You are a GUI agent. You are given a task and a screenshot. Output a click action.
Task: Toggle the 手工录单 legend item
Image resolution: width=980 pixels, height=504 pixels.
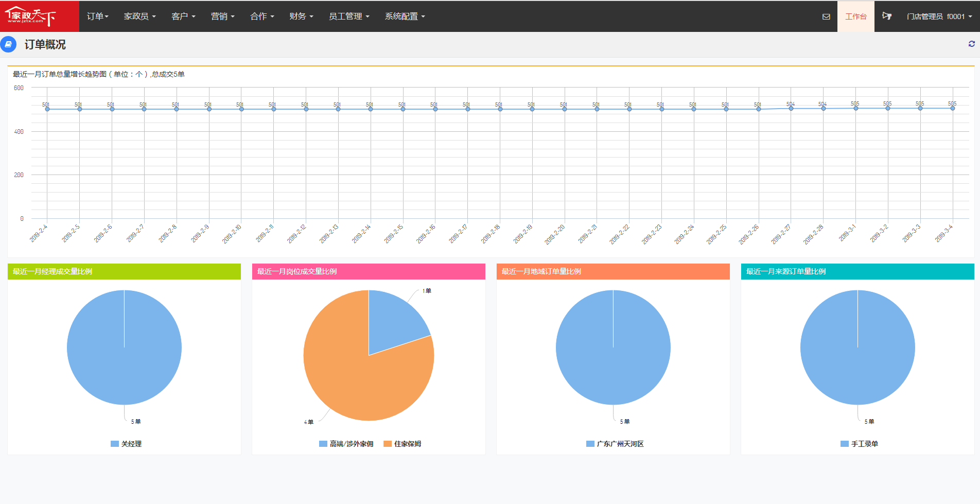click(859, 444)
